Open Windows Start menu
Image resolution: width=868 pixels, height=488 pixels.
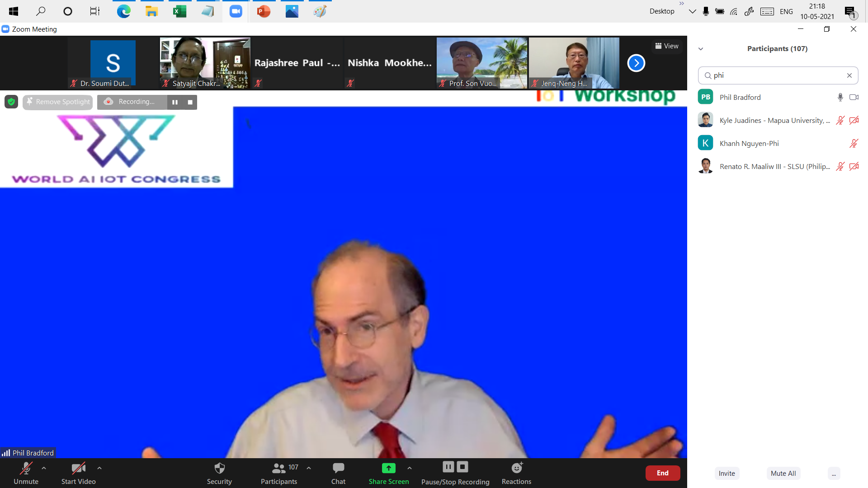tap(14, 11)
